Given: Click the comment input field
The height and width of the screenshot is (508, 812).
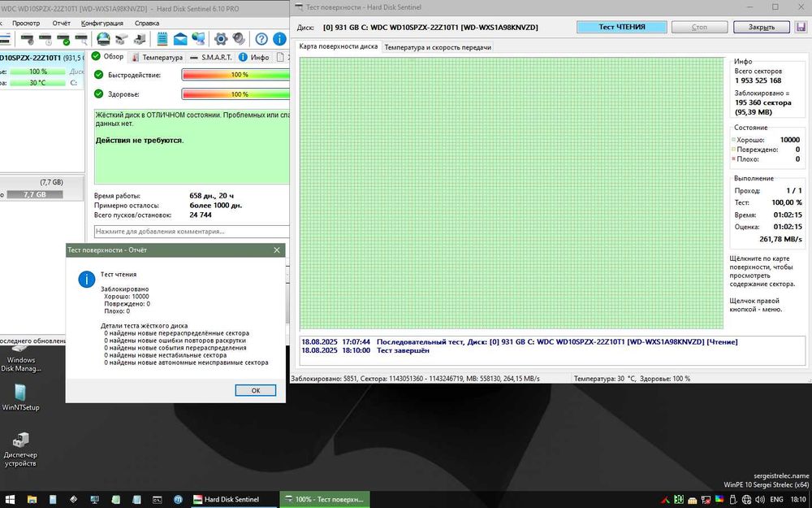Looking at the screenshot, I should (x=192, y=231).
